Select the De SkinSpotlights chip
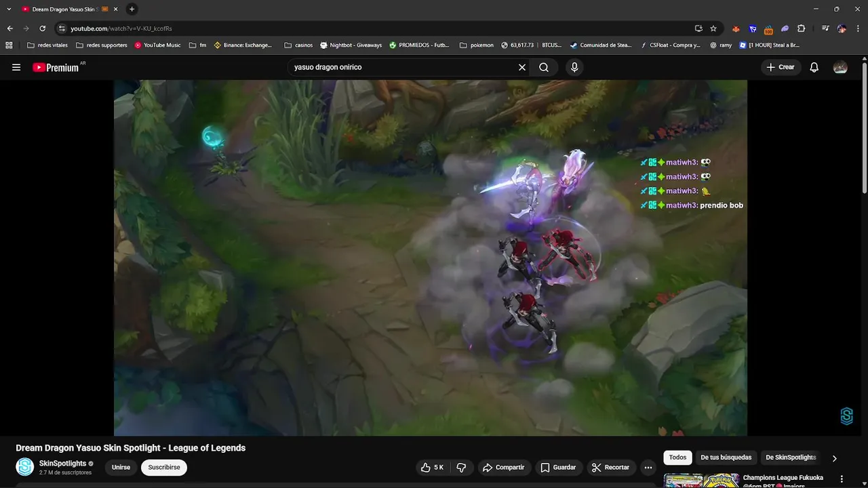The height and width of the screenshot is (488, 868). (x=791, y=457)
